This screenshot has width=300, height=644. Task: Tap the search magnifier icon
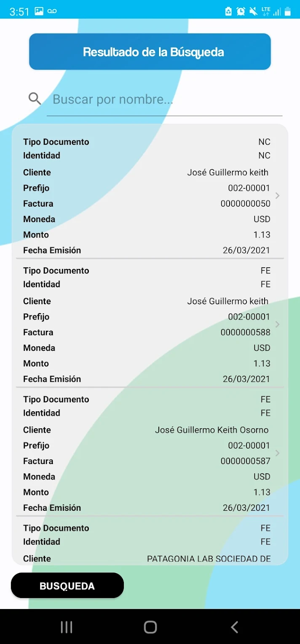click(x=35, y=99)
